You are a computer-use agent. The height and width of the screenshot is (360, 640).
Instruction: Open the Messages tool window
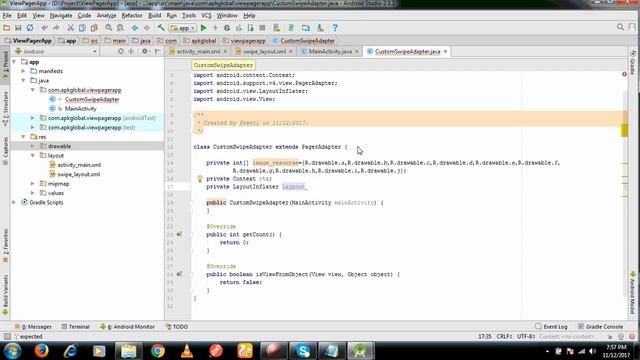pos(33,327)
